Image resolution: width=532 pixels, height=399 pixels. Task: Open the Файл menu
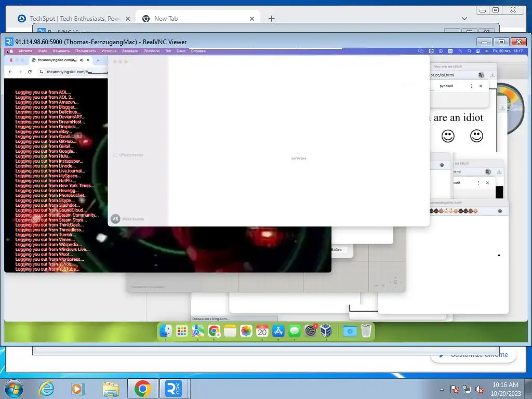tap(43, 51)
